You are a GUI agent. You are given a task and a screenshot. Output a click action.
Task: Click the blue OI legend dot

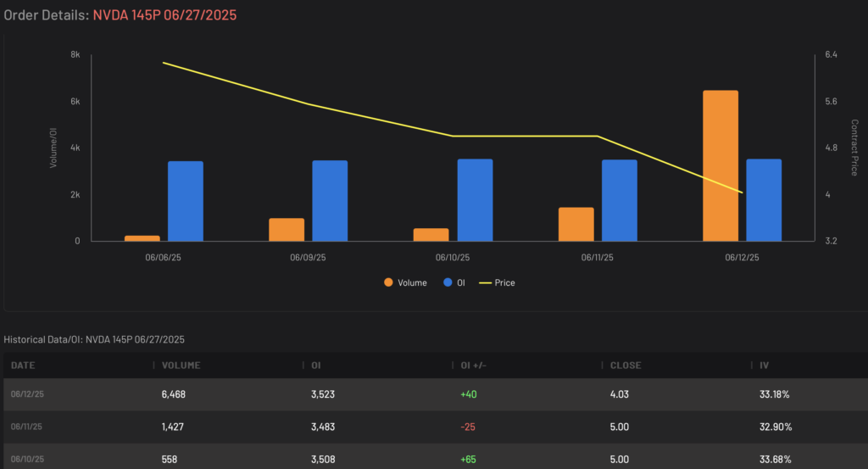point(448,282)
